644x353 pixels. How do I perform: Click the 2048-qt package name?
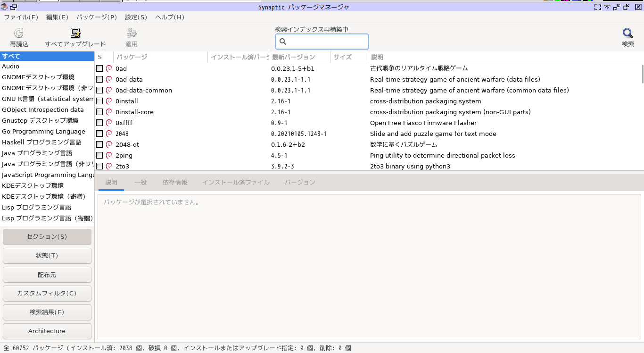128,144
